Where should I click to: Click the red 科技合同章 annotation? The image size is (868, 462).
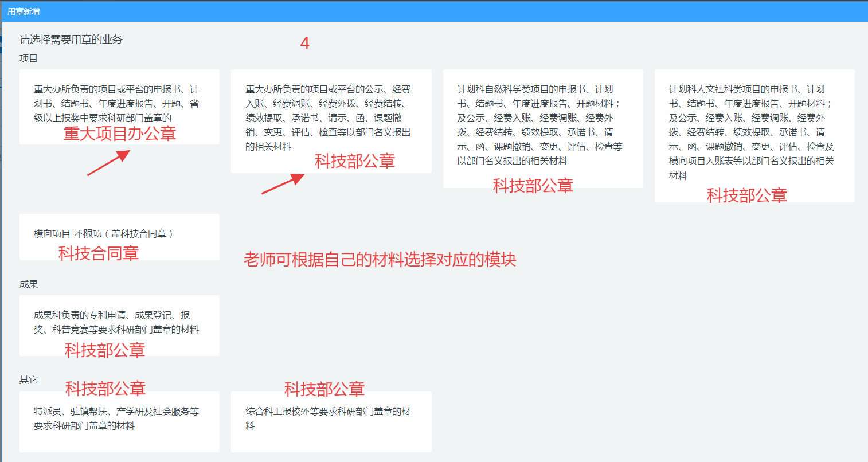(x=99, y=253)
